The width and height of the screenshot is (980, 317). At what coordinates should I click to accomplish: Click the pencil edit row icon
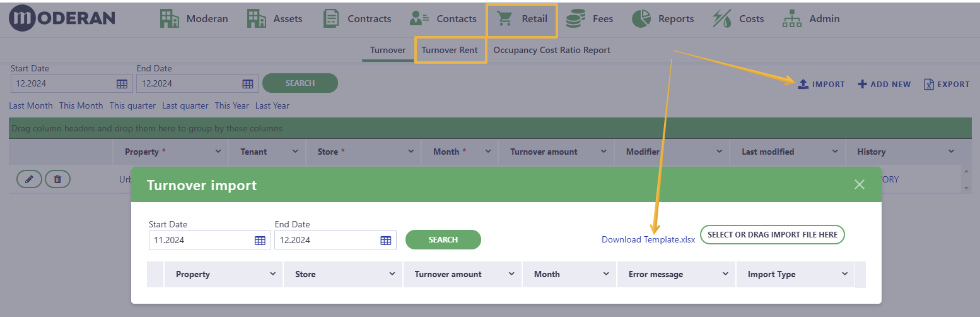tap(29, 179)
